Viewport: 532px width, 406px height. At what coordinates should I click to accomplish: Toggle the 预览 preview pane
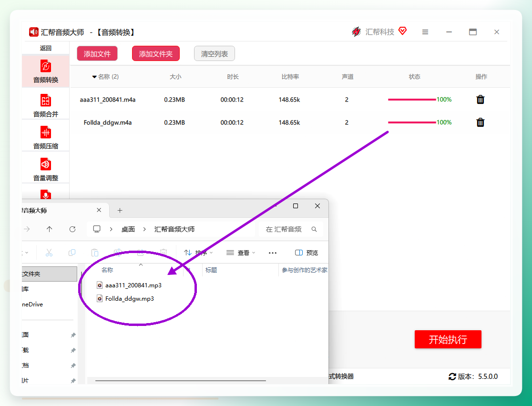point(307,253)
